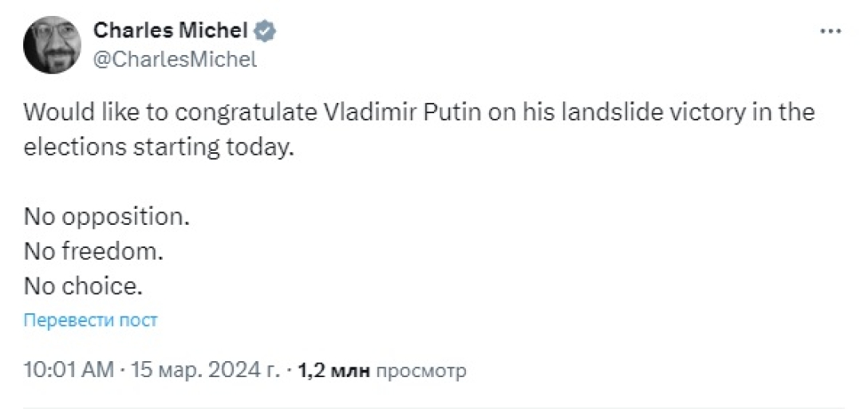Click the просмотр views label

click(420, 371)
